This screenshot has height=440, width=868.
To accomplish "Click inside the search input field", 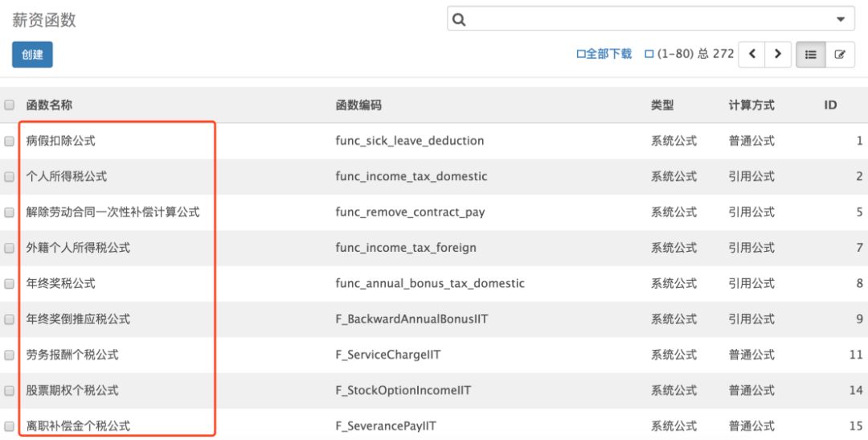I will 643,19.
